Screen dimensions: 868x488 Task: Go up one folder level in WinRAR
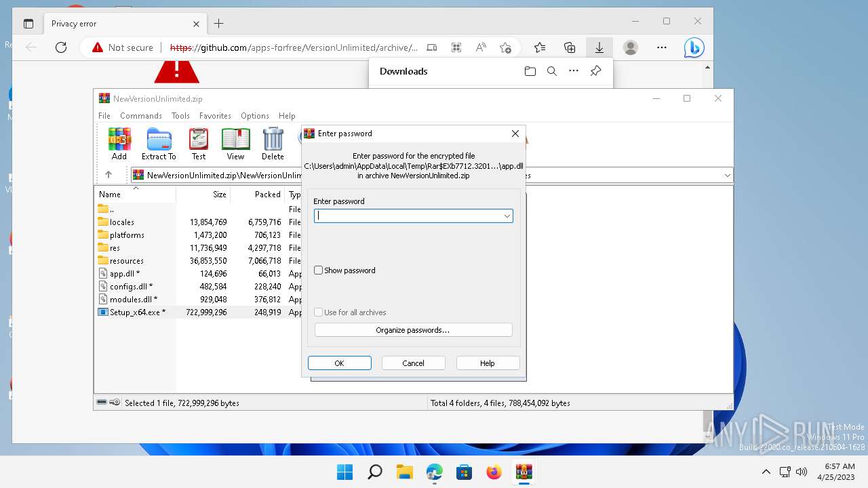pyautogui.click(x=108, y=175)
